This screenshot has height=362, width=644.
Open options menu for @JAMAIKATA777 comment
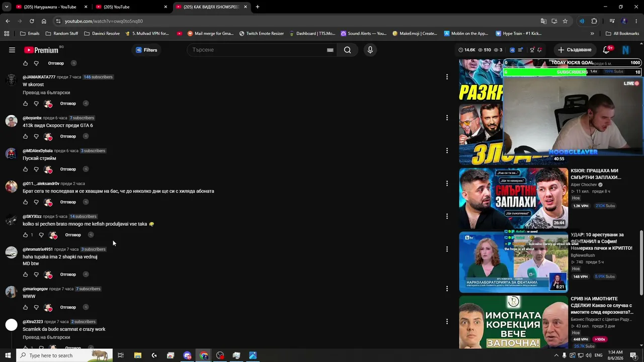[x=447, y=77]
